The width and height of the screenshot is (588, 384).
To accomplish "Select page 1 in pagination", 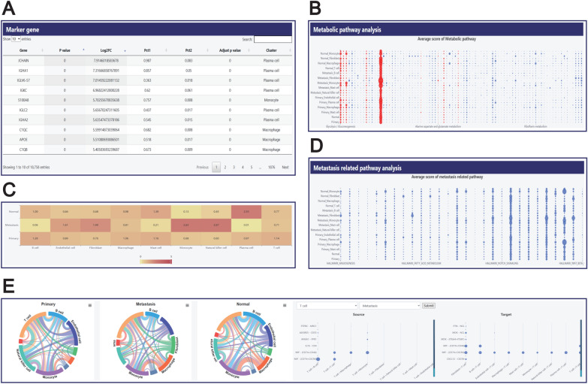I will tap(216, 168).
